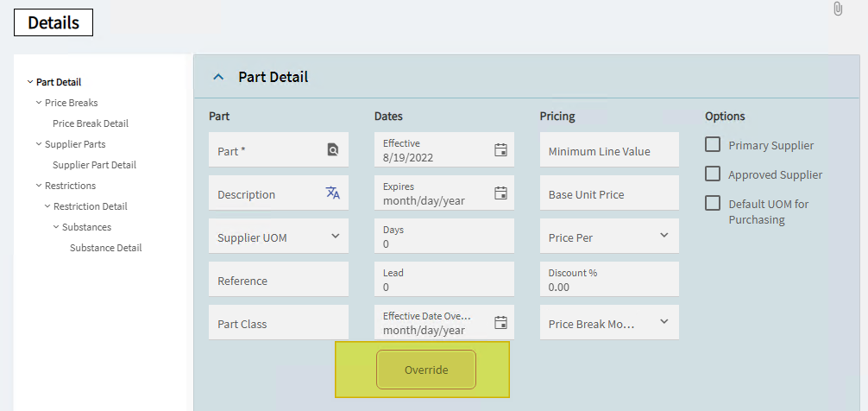Open the Part field search icon
This screenshot has width=868, height=411.
333,149
